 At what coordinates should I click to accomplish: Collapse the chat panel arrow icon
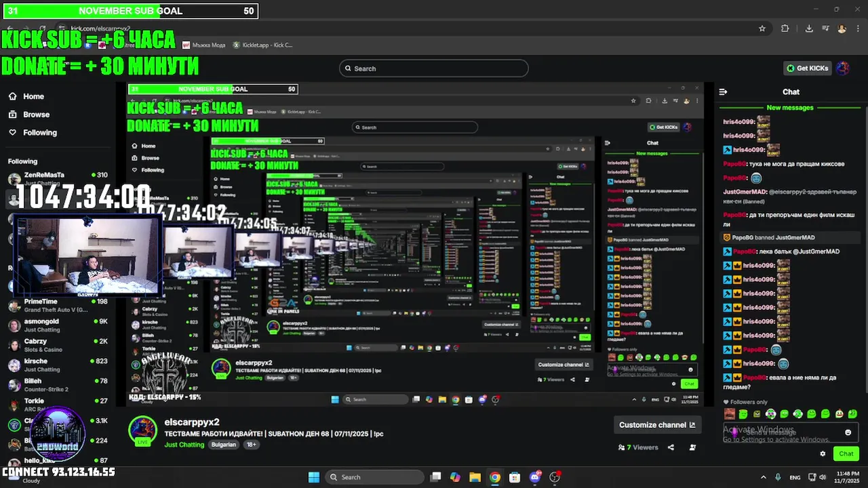pos(723,91)
